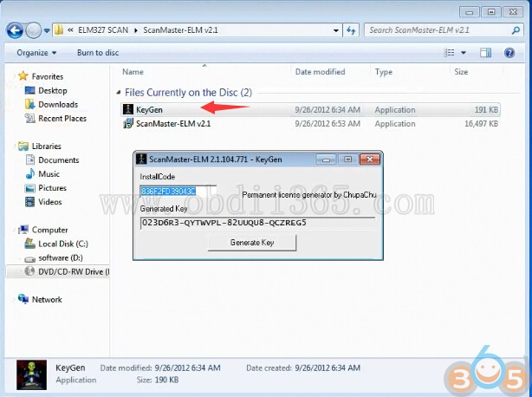Open the Pictures library

(52, 187)
